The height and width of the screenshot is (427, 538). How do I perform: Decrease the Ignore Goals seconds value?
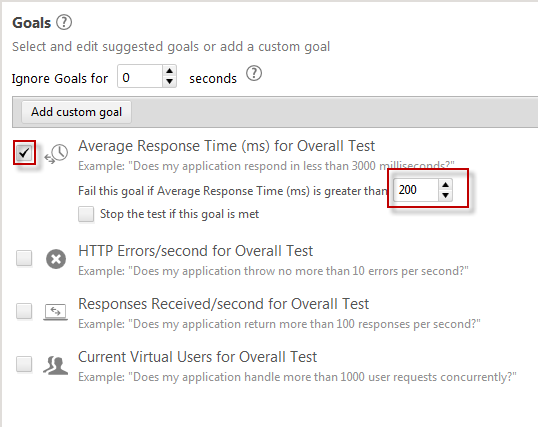click(x=169, y=81)
